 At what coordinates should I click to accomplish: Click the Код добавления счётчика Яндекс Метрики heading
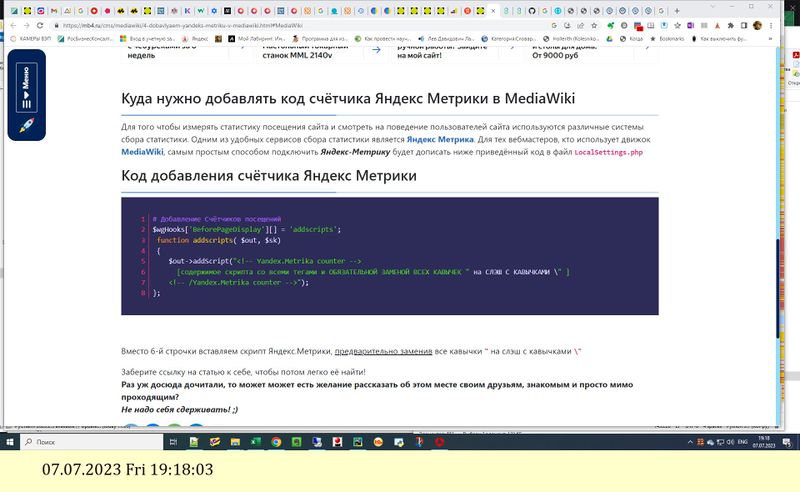pos(269,175)
